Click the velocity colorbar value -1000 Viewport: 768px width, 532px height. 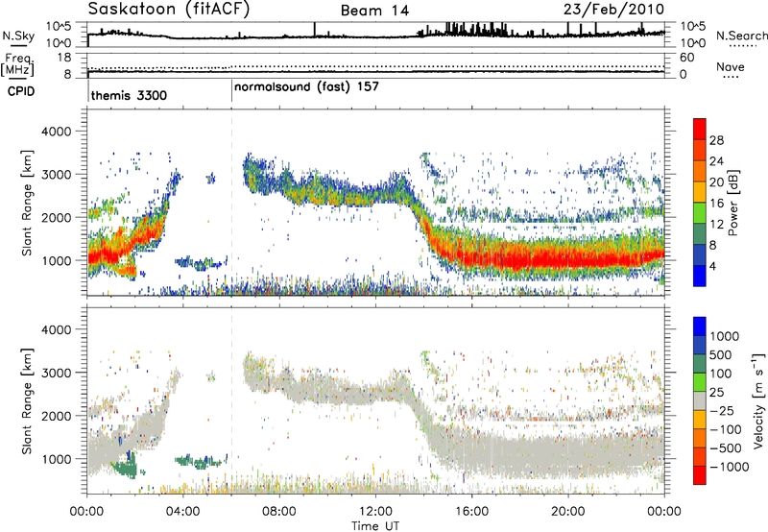(729, 467)
